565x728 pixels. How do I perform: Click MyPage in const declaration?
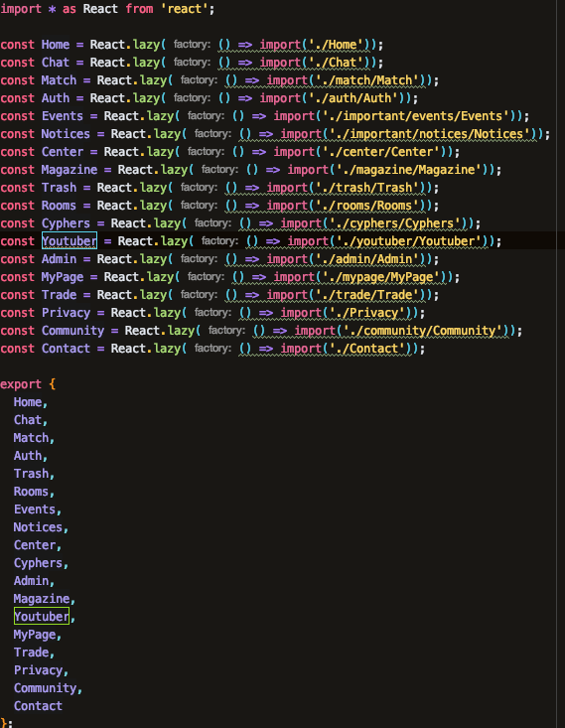click(x=63, y=277)
